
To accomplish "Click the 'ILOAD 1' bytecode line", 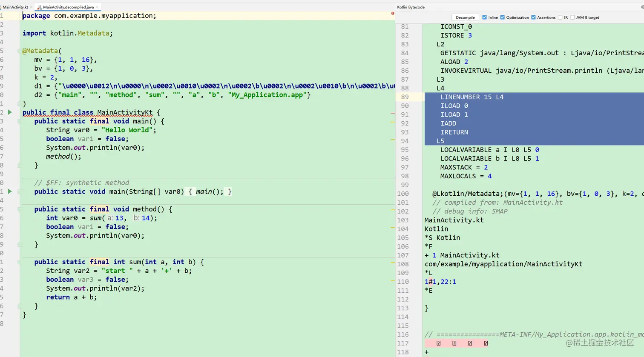I will click(454, 114).
